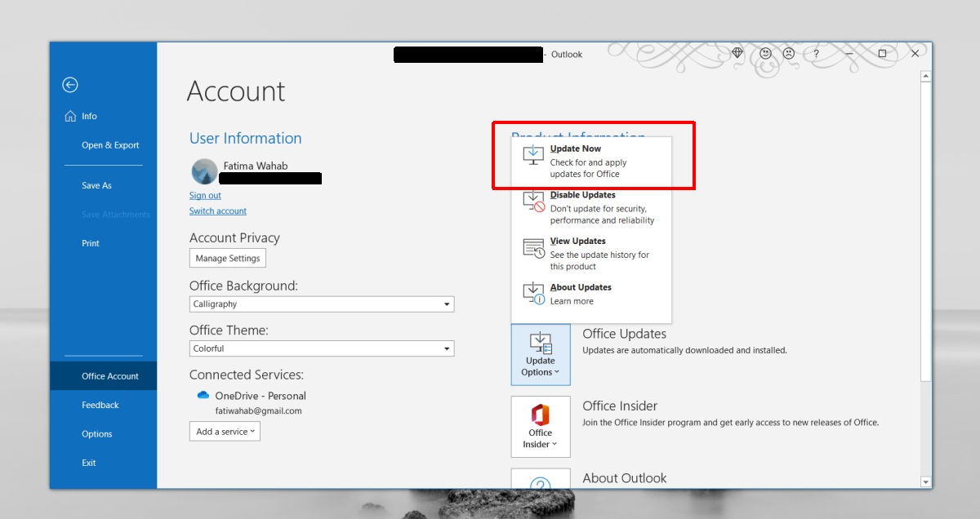Click the OneDrive - Personal text
This screenshot has width=980, height=519.
click(261, 396)
